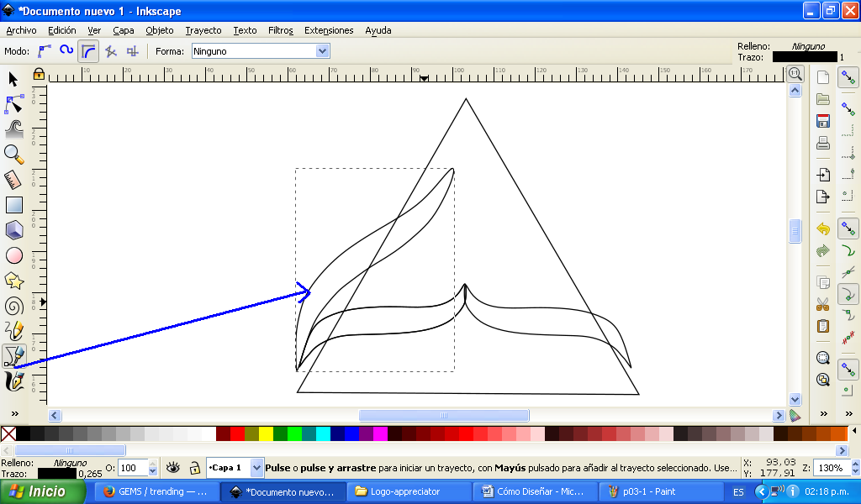Copy the selection with the duplicate pages icon

[x=822, y=282]
